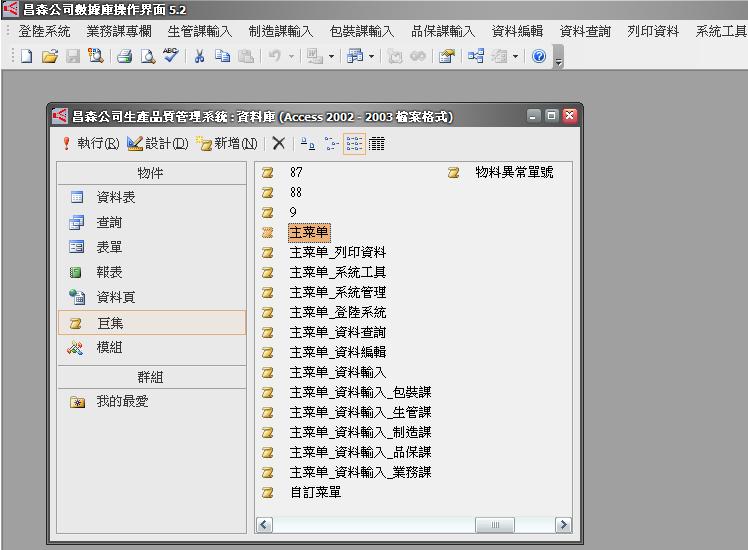Click the New document toolbar icon
Viewport: 748px width, 550px height.
click(27, 56)
